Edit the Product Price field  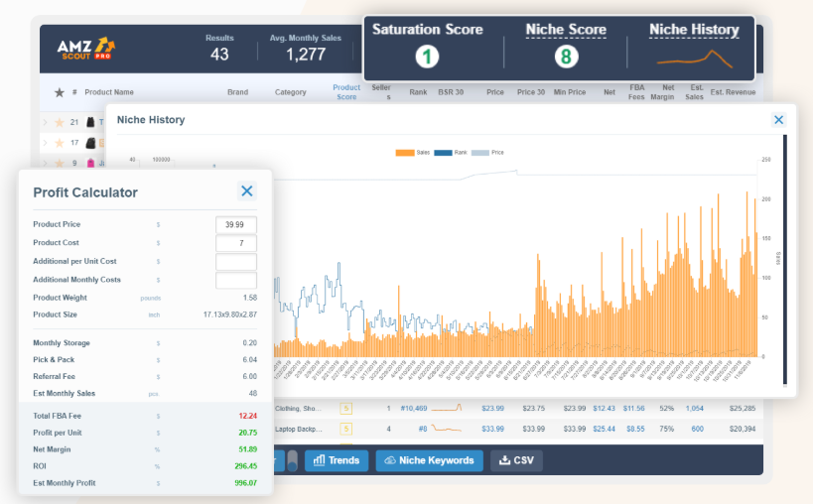point(236,225)
